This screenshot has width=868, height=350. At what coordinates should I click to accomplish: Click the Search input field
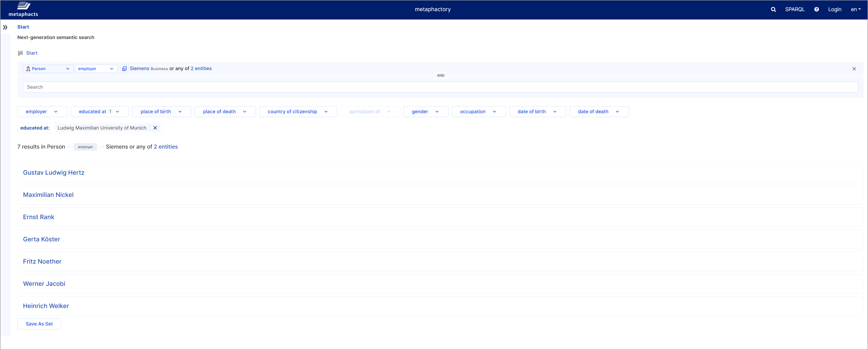440,87
